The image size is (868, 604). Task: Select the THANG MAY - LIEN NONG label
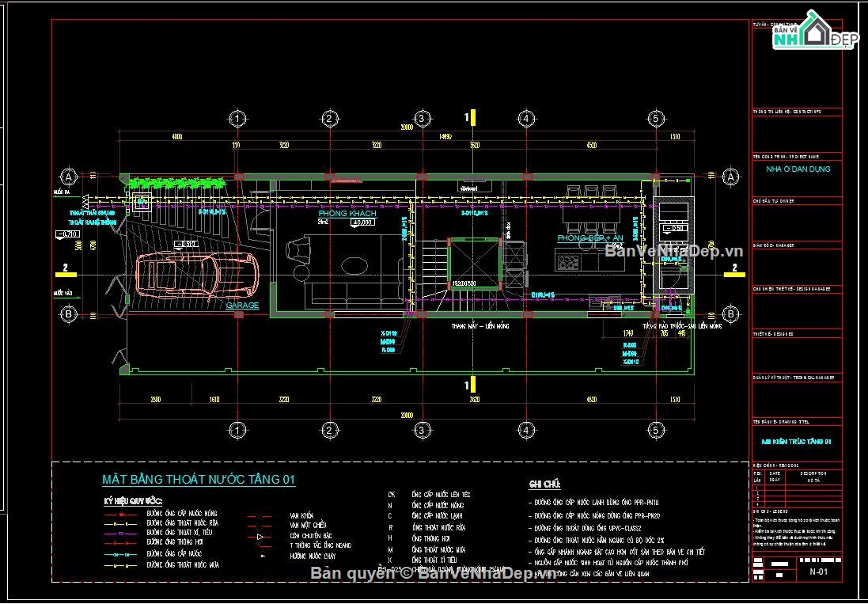coord(480,326)
